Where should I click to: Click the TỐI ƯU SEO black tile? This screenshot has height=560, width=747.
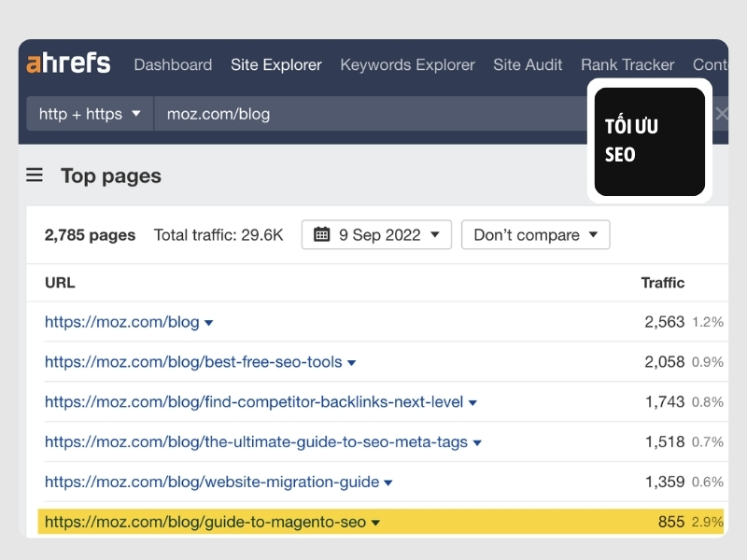(649, 142)
